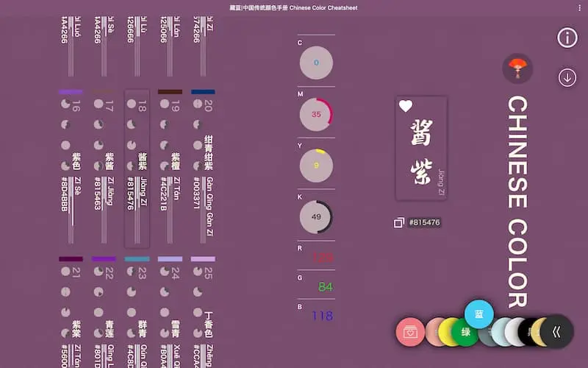This screenshot has width=588, height=368.
Task: Select color card 16 紫色 Zi Se
Action: [x=71, y=169]
